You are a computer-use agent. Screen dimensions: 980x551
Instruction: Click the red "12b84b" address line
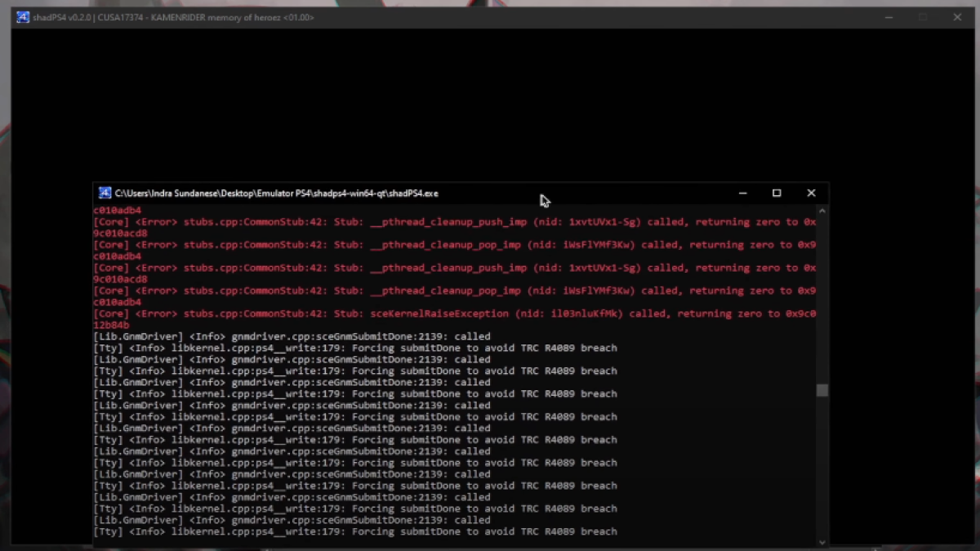point(111,325)
